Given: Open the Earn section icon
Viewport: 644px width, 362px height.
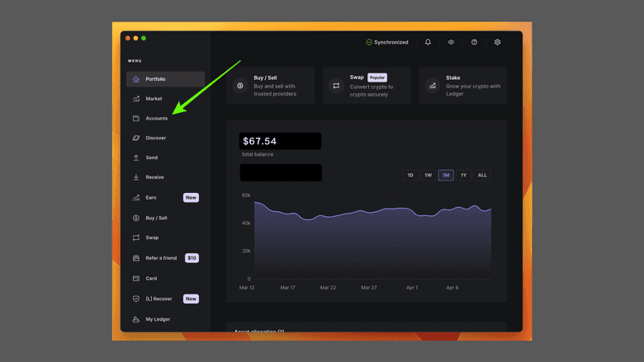Looking at the screenshot, I should coord(136,198).
